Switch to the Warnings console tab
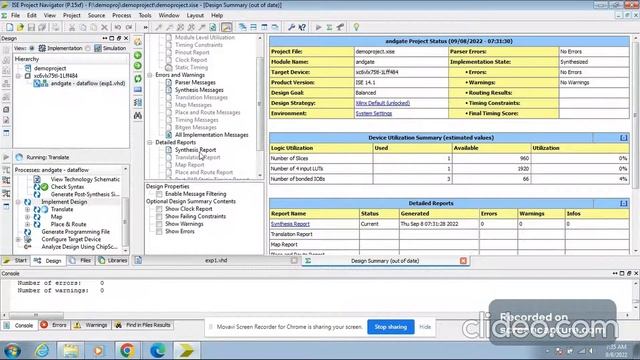This screenshot has height=360, width=640. click(91, 325)
